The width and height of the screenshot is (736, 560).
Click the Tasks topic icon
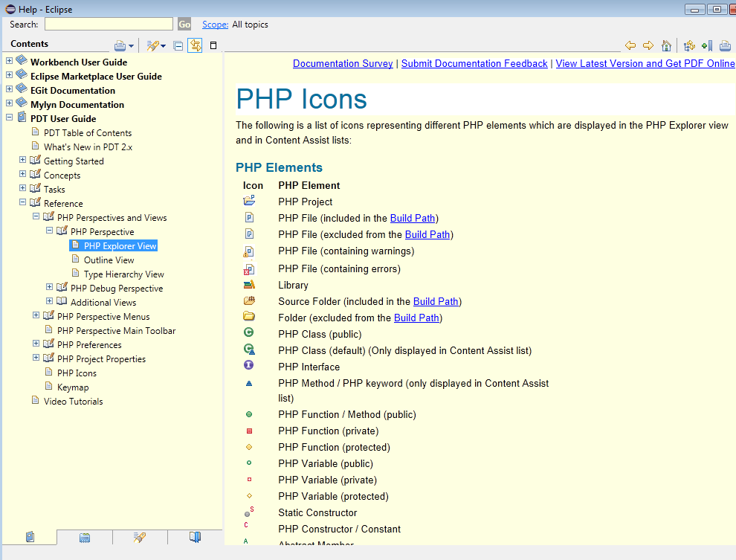pyautogui.click(x=35, y=188)
